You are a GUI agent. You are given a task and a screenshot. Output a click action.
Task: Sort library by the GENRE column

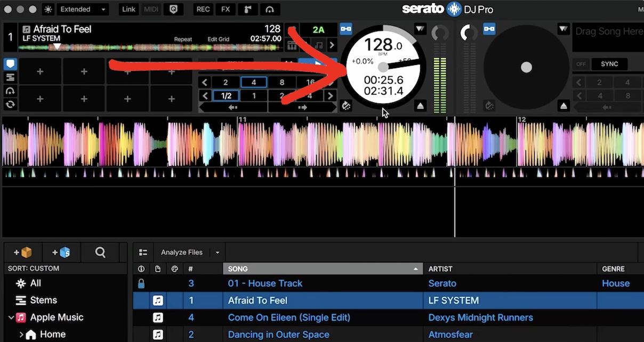[x=620, y=269]
